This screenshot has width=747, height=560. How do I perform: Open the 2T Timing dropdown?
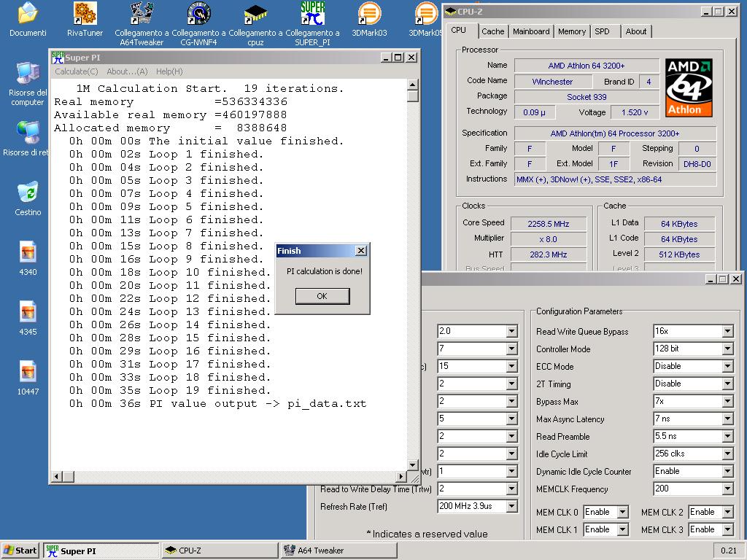click(727, 384)
